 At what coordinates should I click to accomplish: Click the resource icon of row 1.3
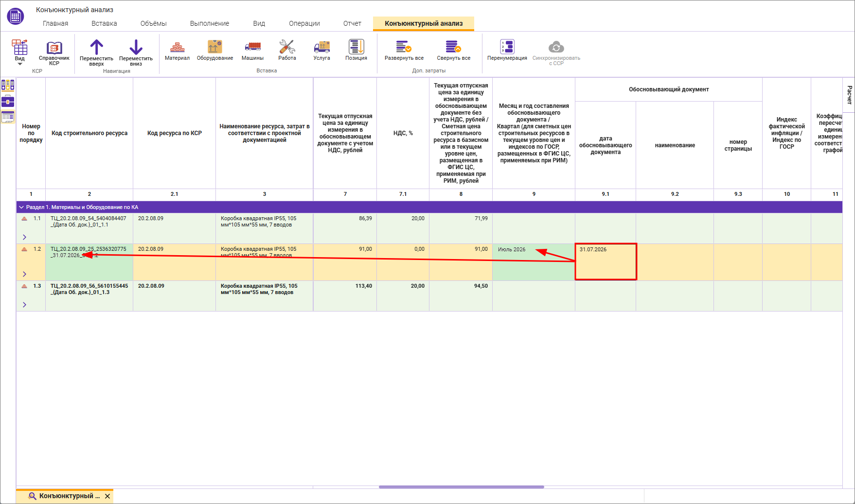pyautogui.click(x=24, y=286)
